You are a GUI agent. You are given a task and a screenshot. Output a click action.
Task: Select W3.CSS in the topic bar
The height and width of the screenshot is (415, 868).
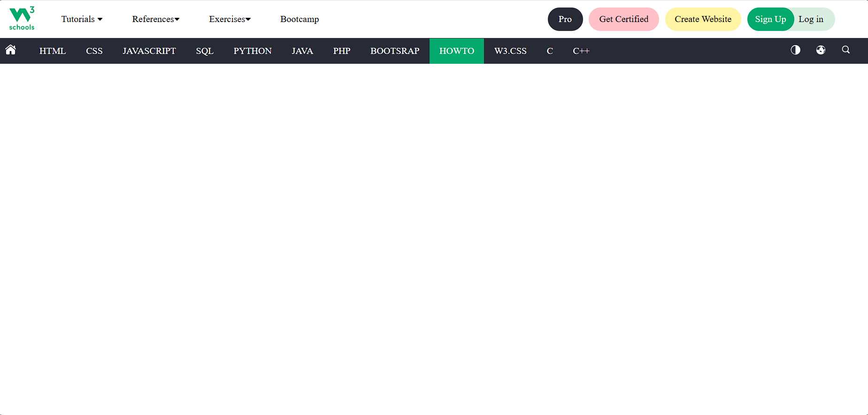pos(510,51)
